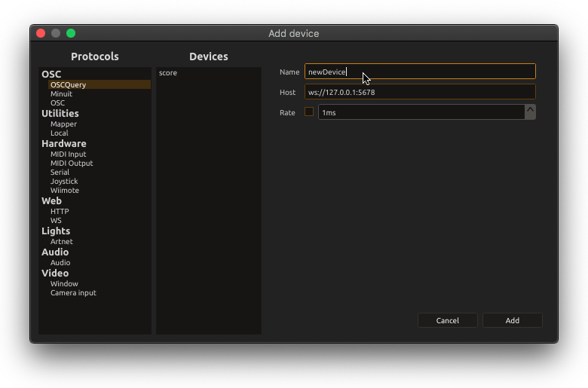588x388 pixels.
Task: Select the Serial hardware protocol
Action: (60, 172)
